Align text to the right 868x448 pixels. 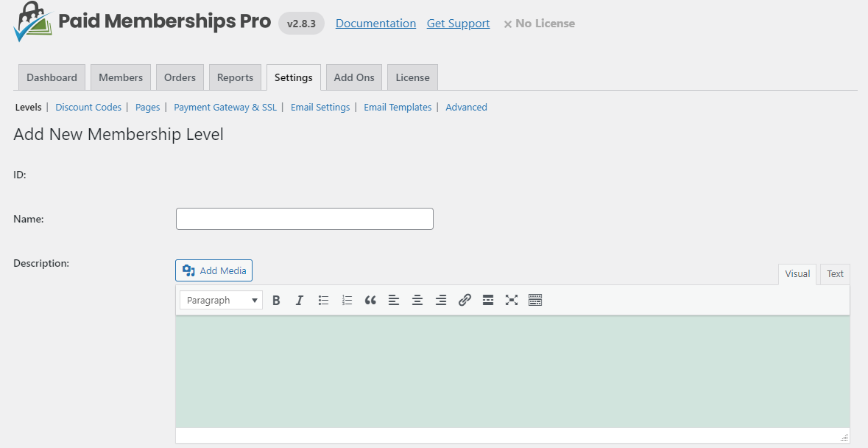(x=441, y=300)
